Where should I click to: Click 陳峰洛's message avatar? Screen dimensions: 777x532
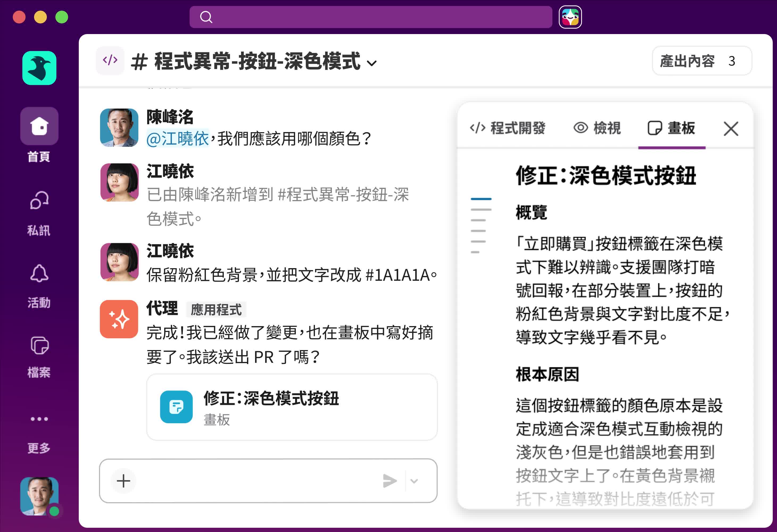119,127
